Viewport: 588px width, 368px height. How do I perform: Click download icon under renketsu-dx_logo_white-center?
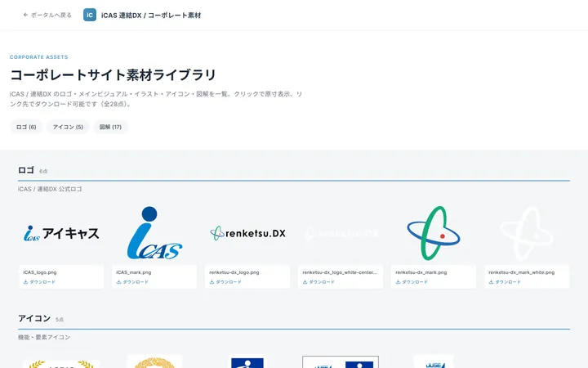click(x=305, y=282)
